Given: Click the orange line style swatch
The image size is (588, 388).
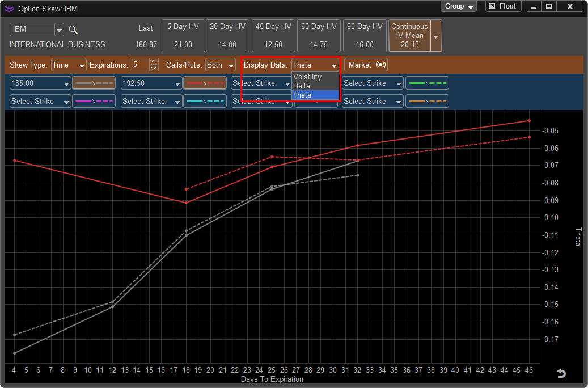Looking at the screenshot, I should click(x=427, y=101).
